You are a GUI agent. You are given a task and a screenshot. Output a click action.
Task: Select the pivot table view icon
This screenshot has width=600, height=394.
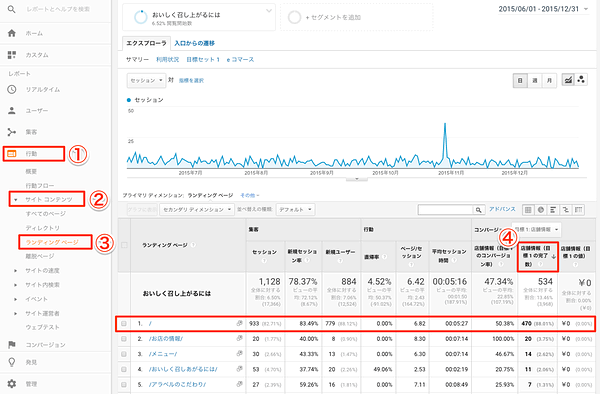tap(579, 210)
